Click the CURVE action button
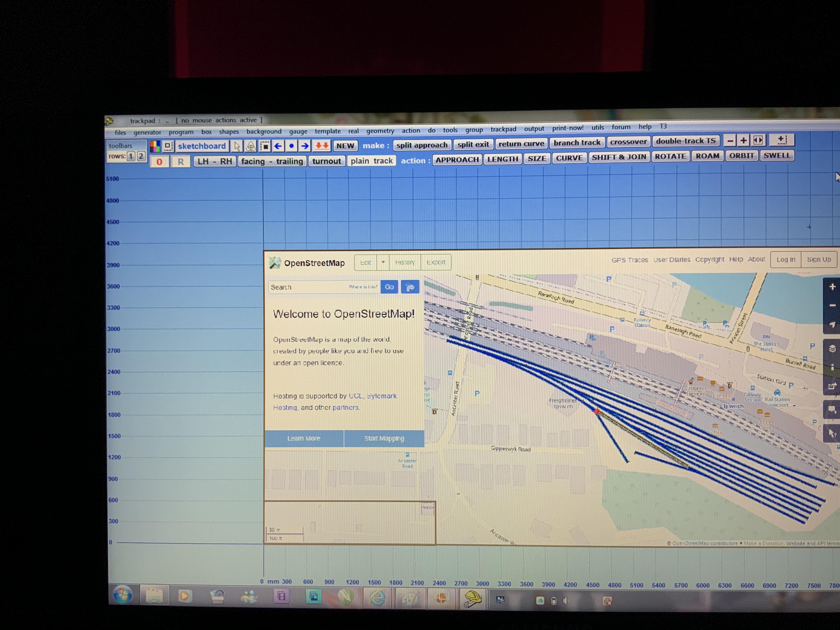The width and height of the screenshot is (840, 630). tap(569, 158)
